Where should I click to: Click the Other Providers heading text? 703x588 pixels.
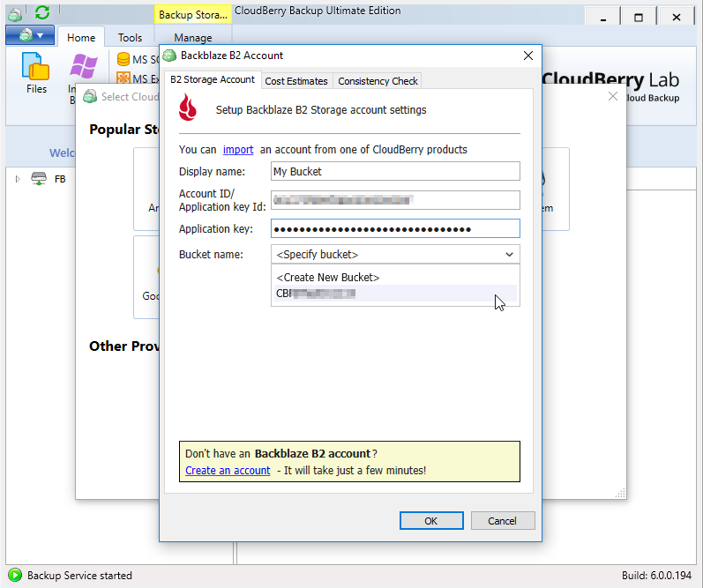coord(124,346)
